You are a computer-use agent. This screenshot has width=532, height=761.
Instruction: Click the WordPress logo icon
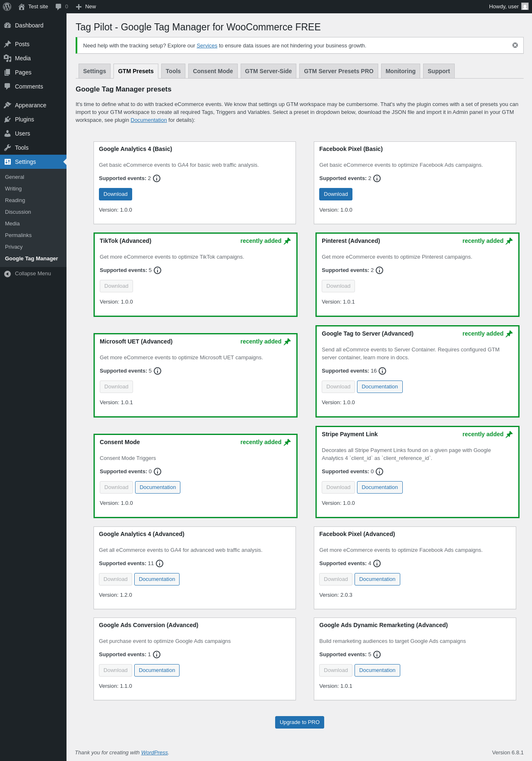pyautogui.click(x=7, y=7)
